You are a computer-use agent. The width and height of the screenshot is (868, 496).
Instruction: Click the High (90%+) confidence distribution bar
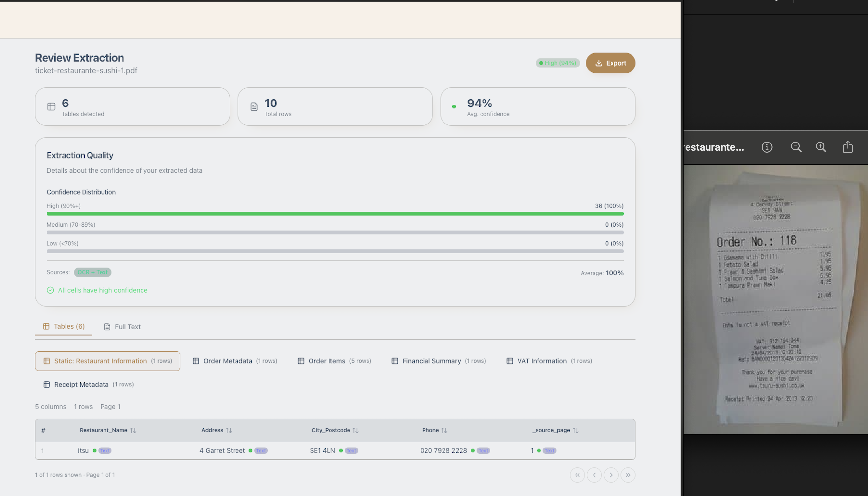coord(335,213)
